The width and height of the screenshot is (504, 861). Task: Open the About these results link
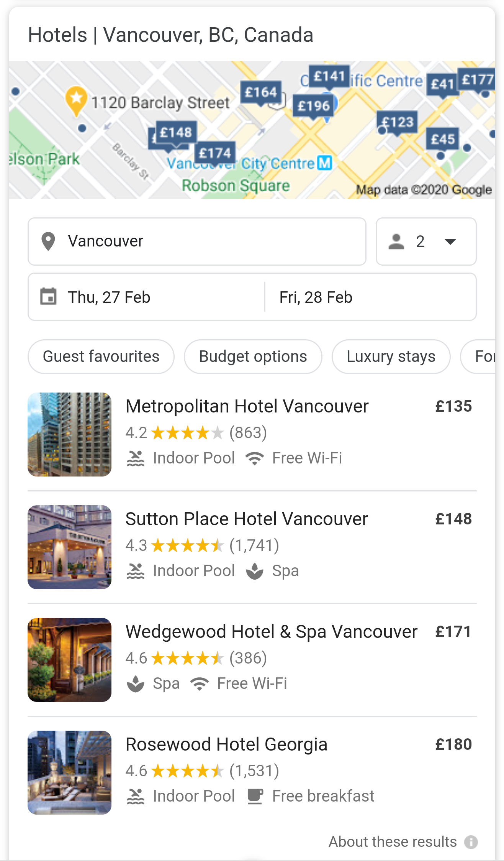click(393, 842)
